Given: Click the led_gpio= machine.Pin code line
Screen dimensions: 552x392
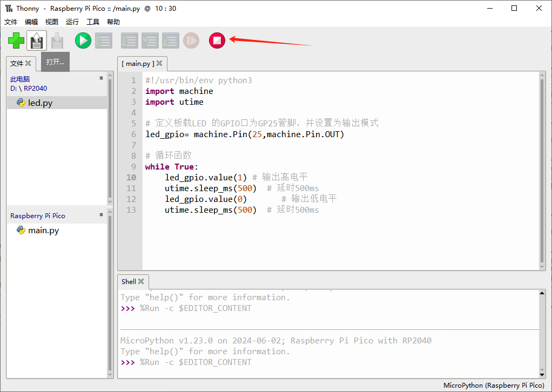Looking at the screenshot, I should click(245, 134).
